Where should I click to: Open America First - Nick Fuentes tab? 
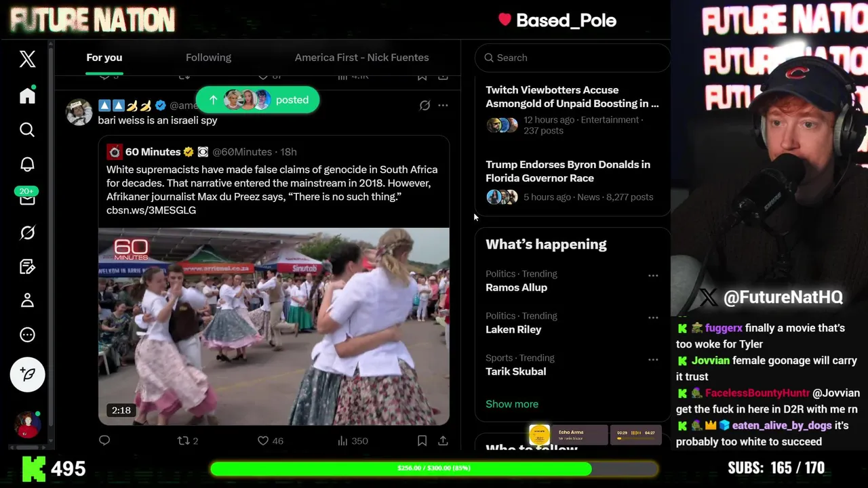click(x=361, y=58)
